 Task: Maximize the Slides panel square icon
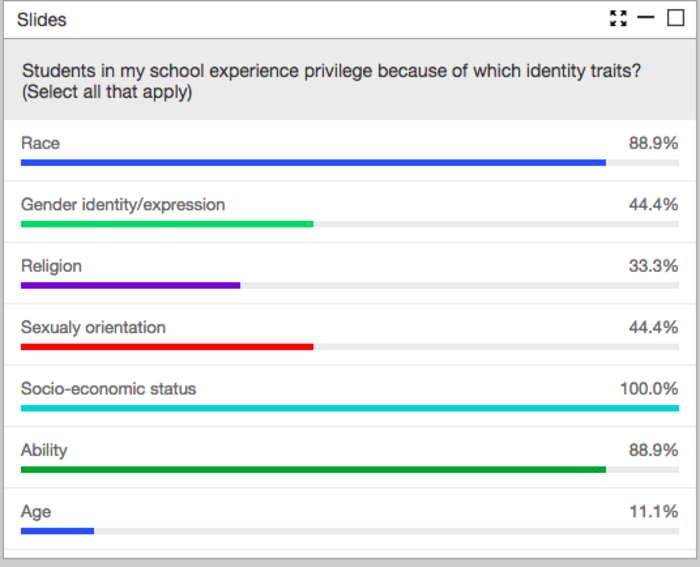tap(676, 18)
